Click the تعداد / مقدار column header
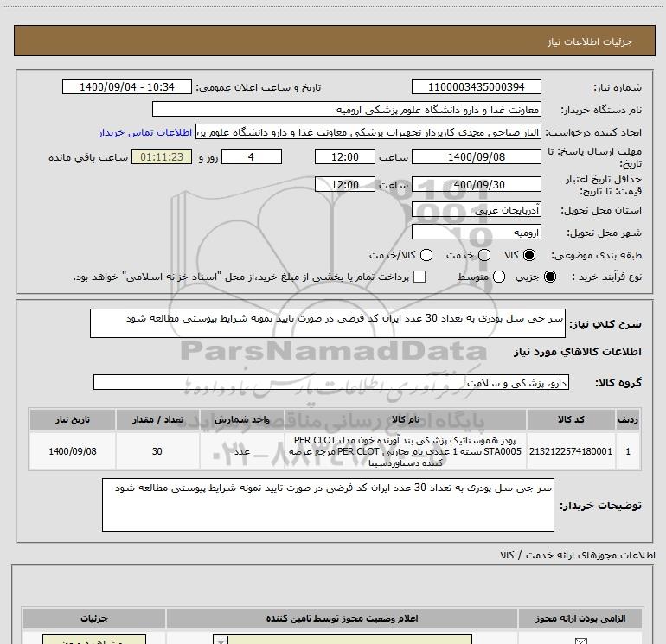 pos(157,419)
